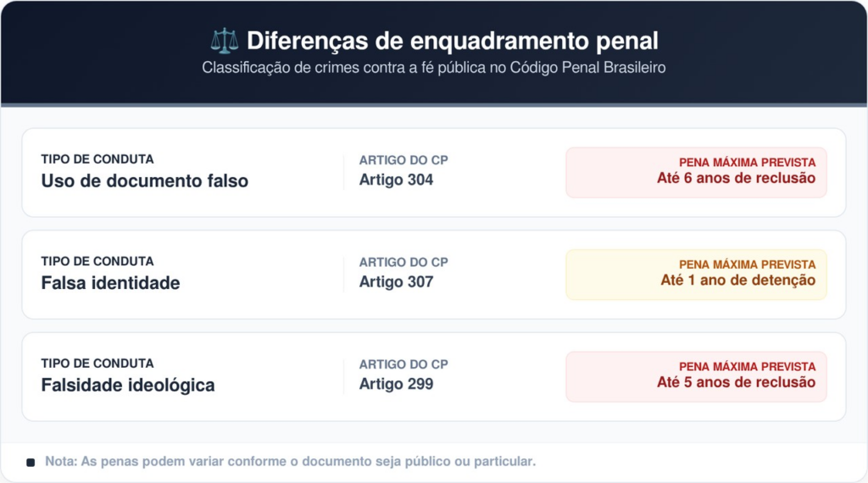868x483 pixels.
Task: Open the "Falsidade ideológica" entry
Action: (128, 385)
